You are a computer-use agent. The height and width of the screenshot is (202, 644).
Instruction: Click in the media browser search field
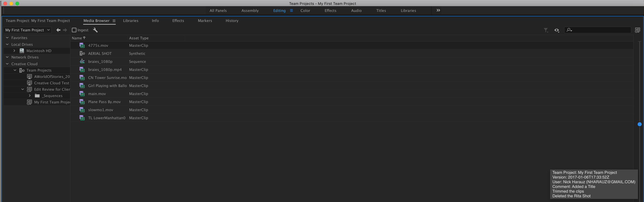tap(597, 30)
